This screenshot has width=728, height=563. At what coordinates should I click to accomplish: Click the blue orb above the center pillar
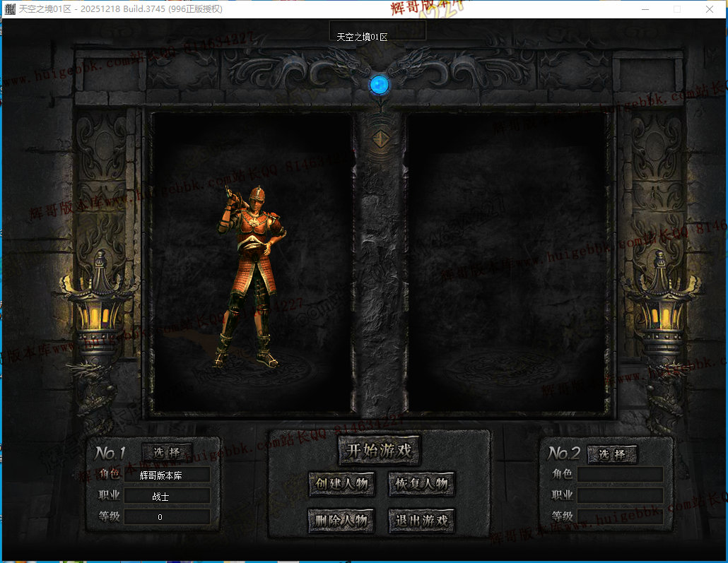pyautogui.click(x=380, y=85)
